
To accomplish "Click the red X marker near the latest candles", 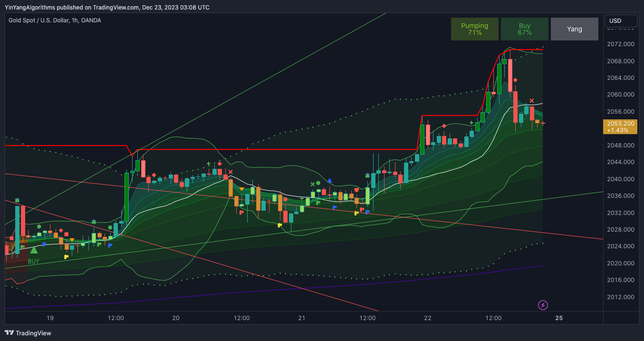I will 532,101.
